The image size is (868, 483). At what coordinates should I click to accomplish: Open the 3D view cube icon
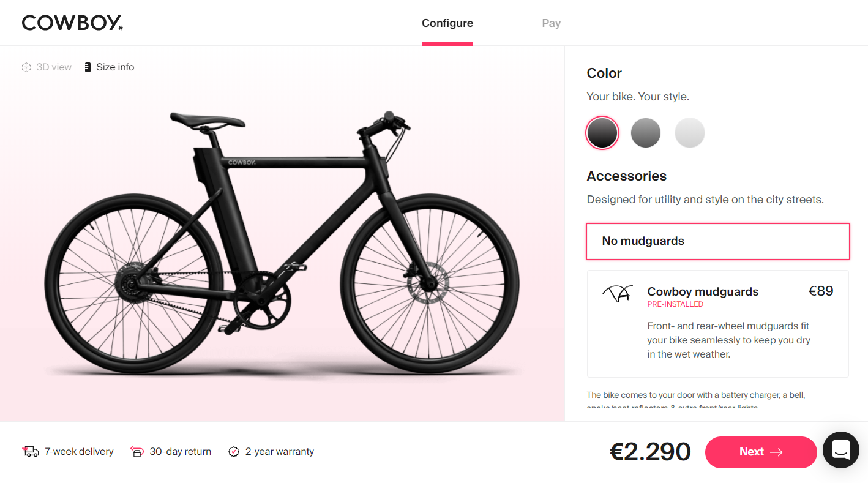[26, 67]
